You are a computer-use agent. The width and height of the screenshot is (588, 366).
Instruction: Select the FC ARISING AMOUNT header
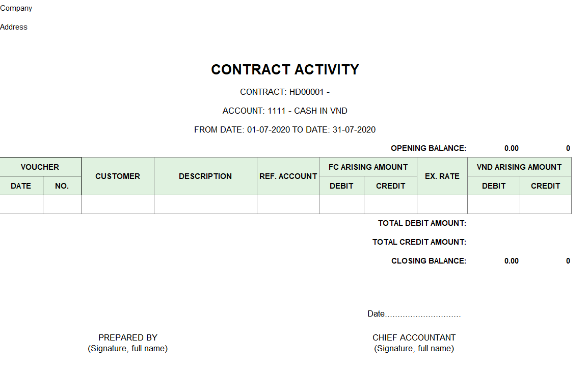(368, 167)
